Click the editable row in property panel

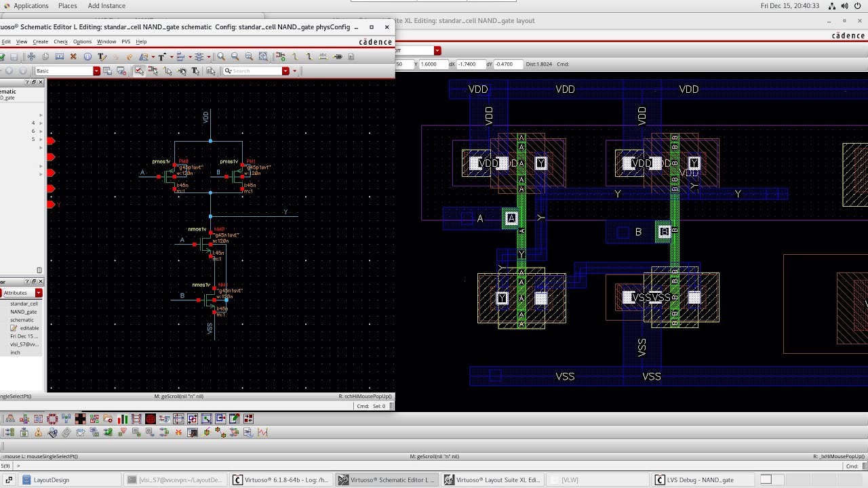pyautogui.click(x=24, y=328)
